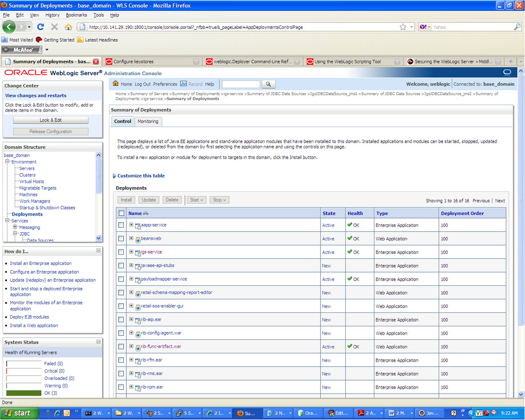Expand Customize this table section

pyautogui.click(x=141, y=176)
